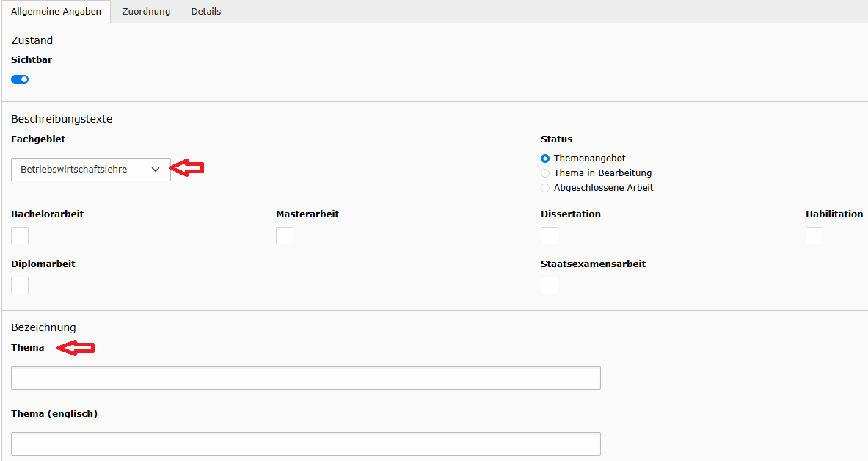Toggle the Sichtbar switch off
The height and width of the screenshot is (461, 868).
coord(20,79)
